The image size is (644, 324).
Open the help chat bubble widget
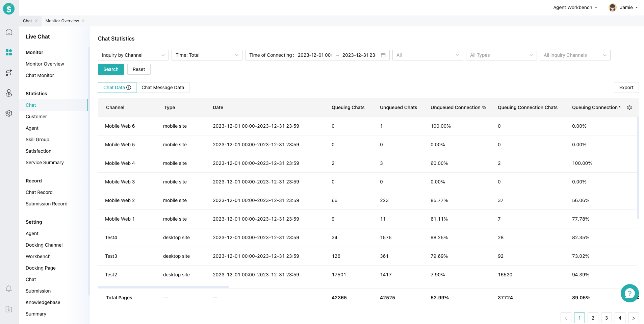pyautogui.click(x=630, y=293)
